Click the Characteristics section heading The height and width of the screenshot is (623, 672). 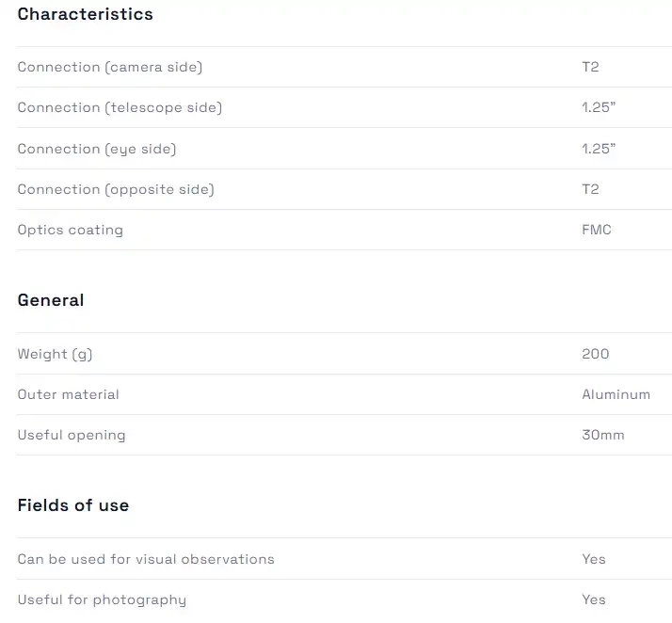(86, 14)
